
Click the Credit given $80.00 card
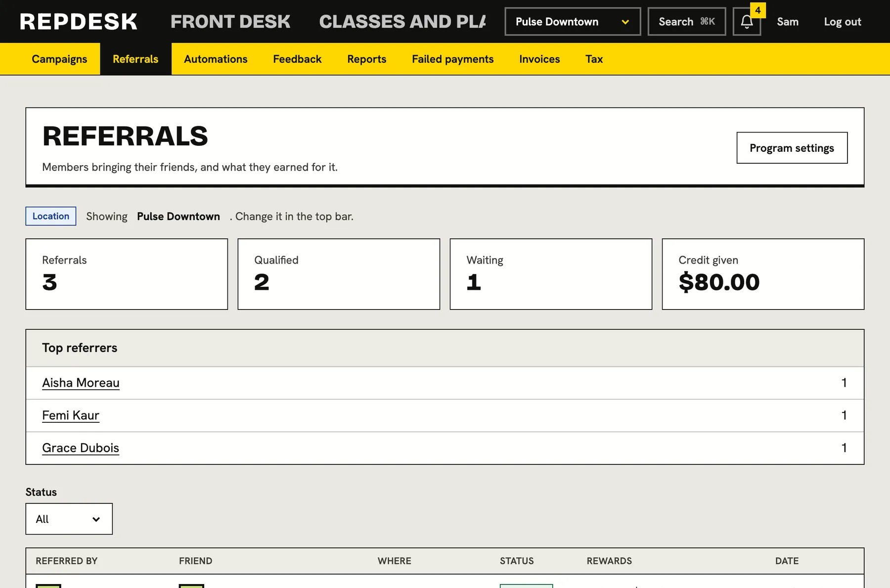763,274
